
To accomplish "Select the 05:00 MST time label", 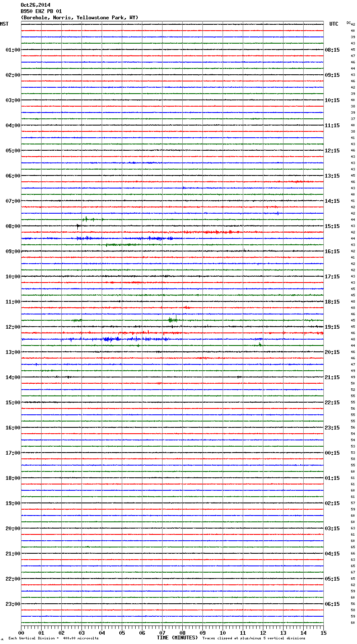I will pos(13,151).
